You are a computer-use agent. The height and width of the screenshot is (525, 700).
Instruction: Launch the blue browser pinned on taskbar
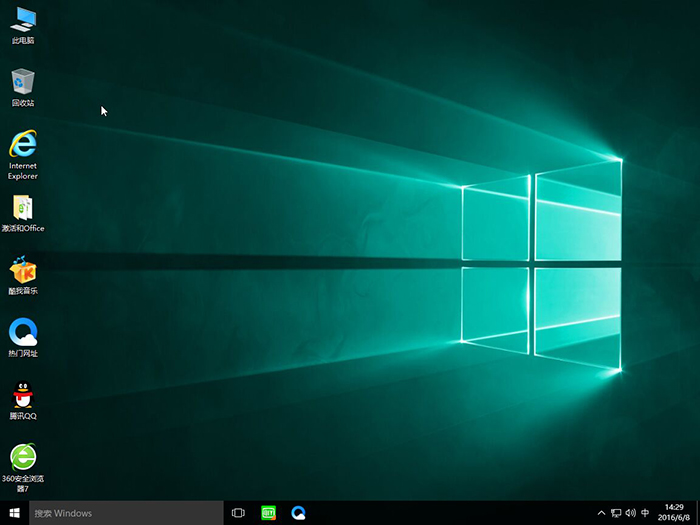(x=298, y=513)
